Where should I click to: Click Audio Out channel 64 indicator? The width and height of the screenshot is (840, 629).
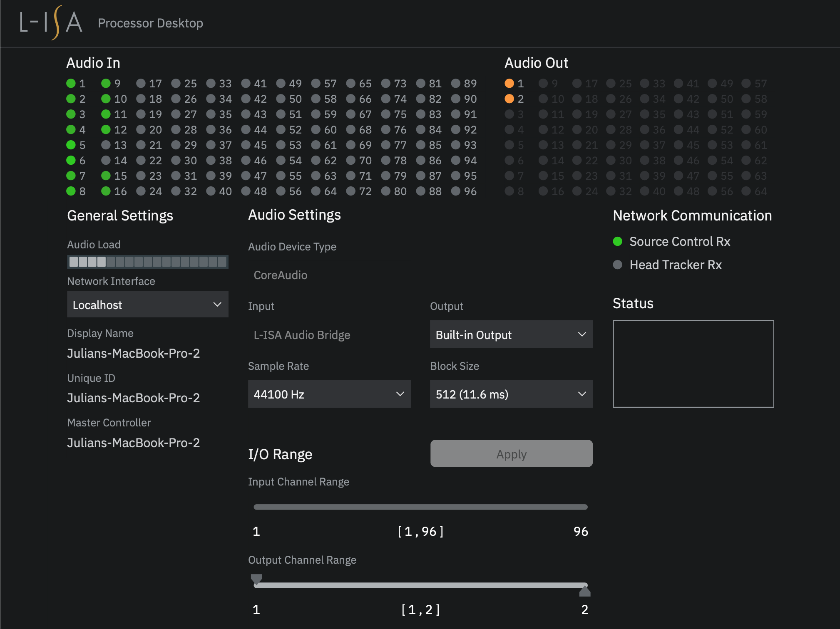click(746, 191)
